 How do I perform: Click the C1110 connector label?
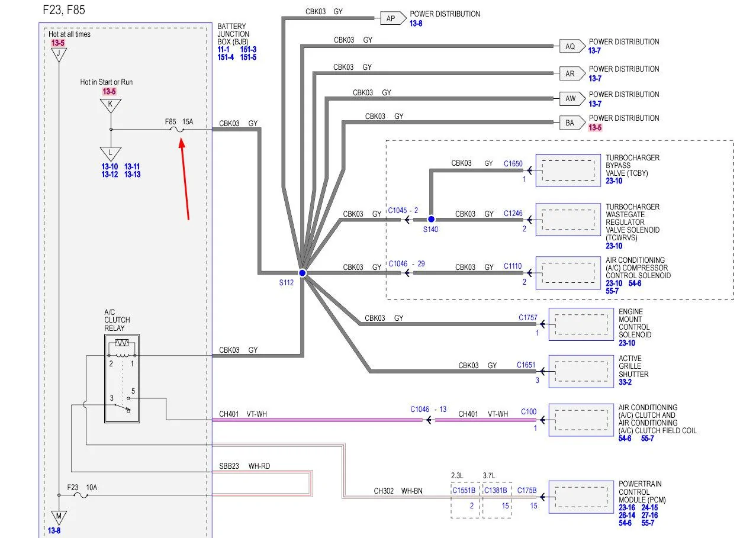click(513, 267)
